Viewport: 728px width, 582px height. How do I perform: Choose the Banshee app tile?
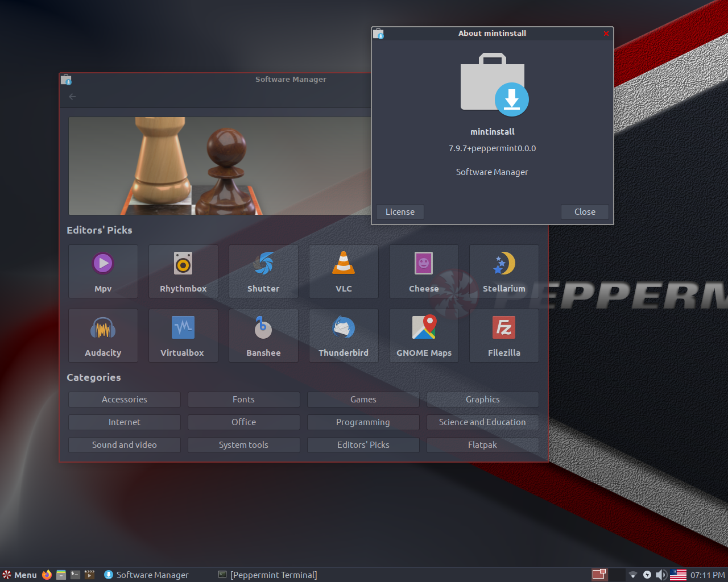263,336
